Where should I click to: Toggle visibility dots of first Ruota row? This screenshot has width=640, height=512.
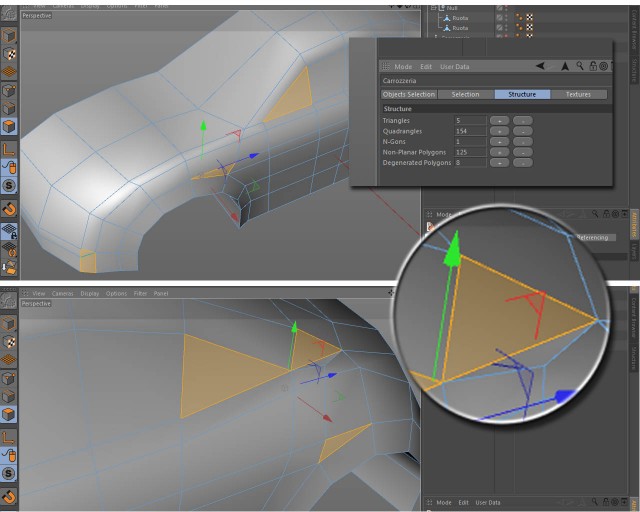507,18
